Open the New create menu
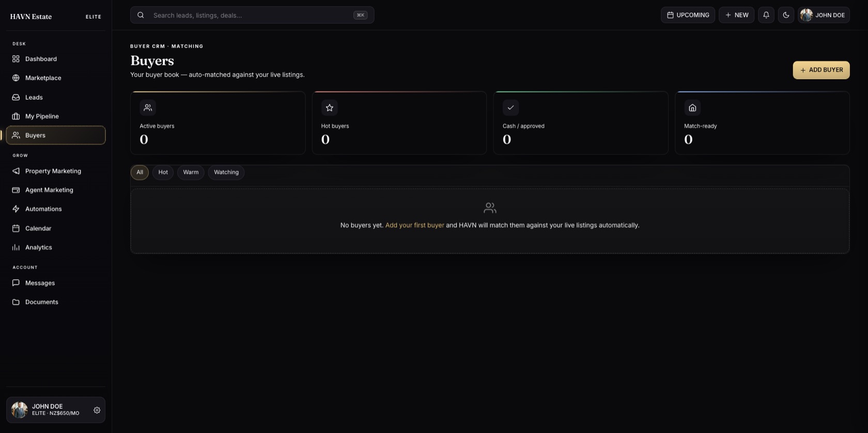This screenshot has height=433, width=868. coord(736,15)
